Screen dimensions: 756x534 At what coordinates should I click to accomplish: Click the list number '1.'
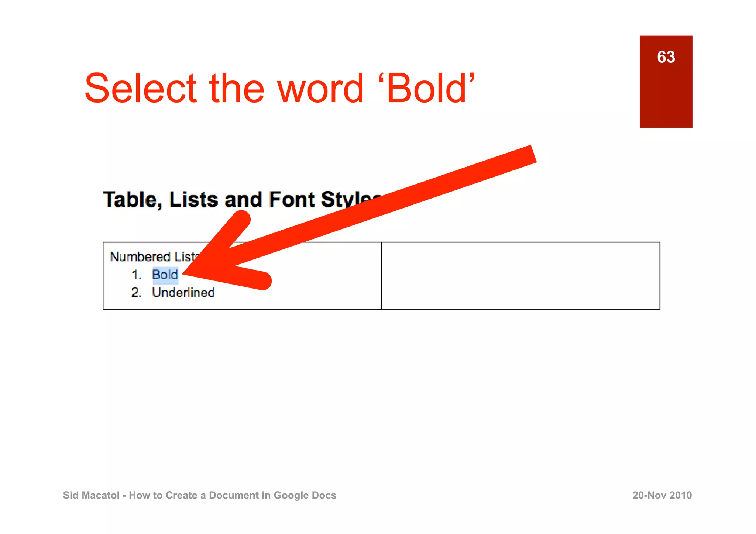pyautogui.click(x=136, y=275)
